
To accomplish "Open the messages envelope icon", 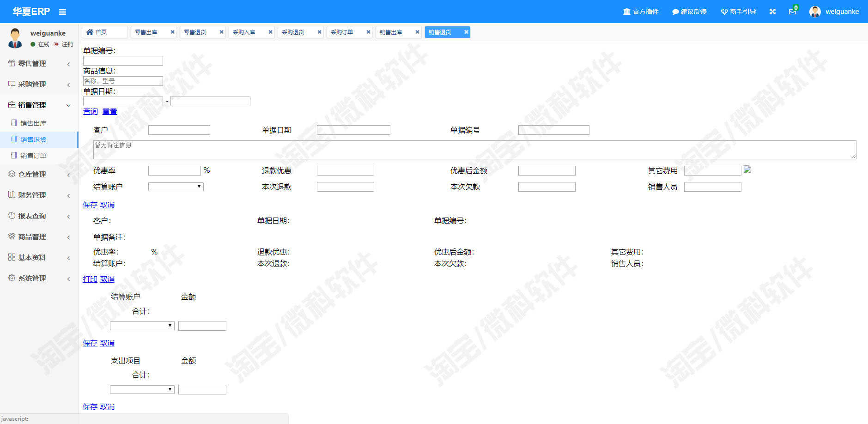I will (792, 12).
